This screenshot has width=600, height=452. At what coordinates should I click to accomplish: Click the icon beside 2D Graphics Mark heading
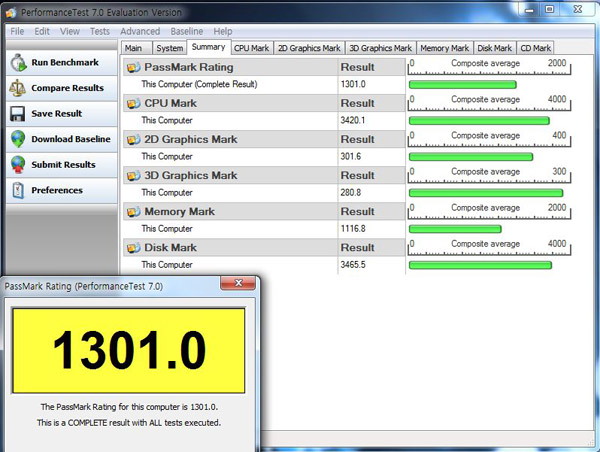(134, 140)
